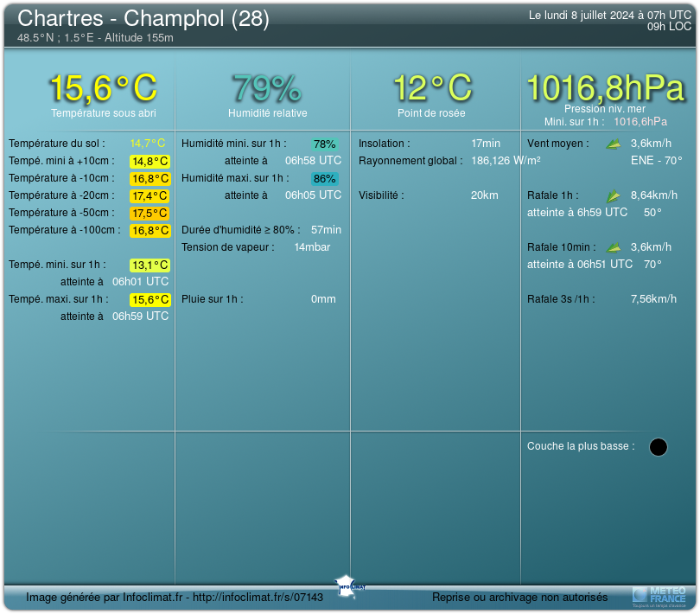Click the 06h05 UTC humidity time
The height and width of the screenshot is (614, 700).
click(x=313, y=195)
